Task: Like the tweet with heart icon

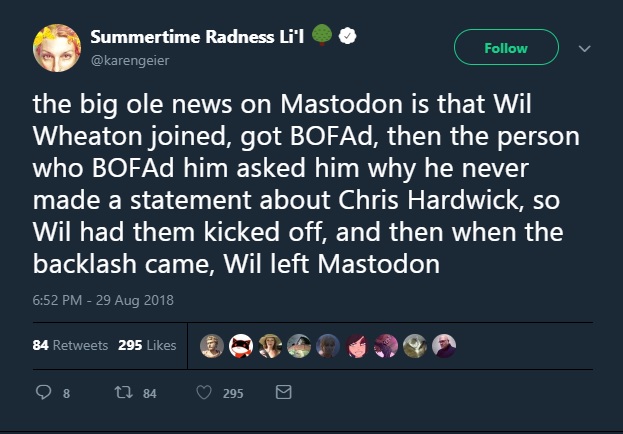Action: click(x=204, y=393)
